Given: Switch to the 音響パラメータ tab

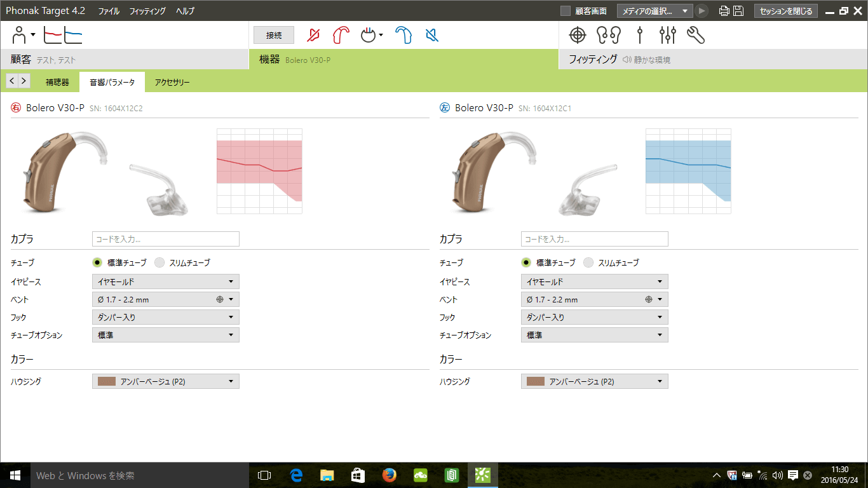Looking at the screenshot, I should [x=112, y=82].
